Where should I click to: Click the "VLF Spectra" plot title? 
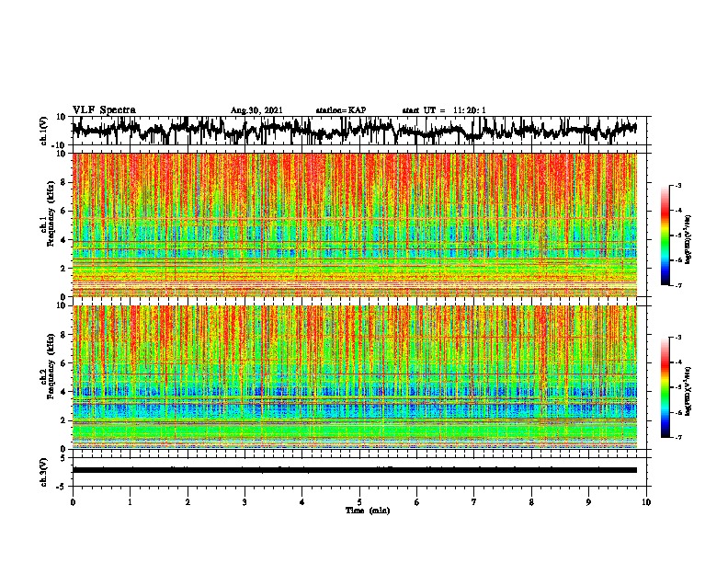coord(104,110)
